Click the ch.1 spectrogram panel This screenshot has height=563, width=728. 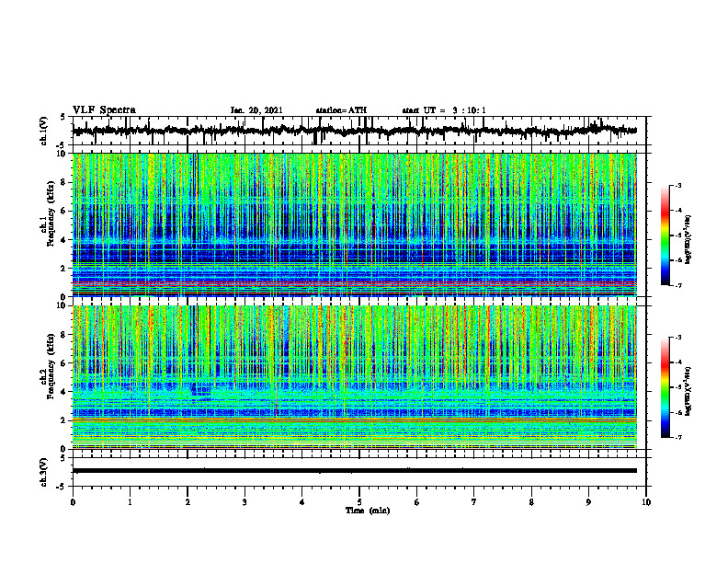(355, 224)
